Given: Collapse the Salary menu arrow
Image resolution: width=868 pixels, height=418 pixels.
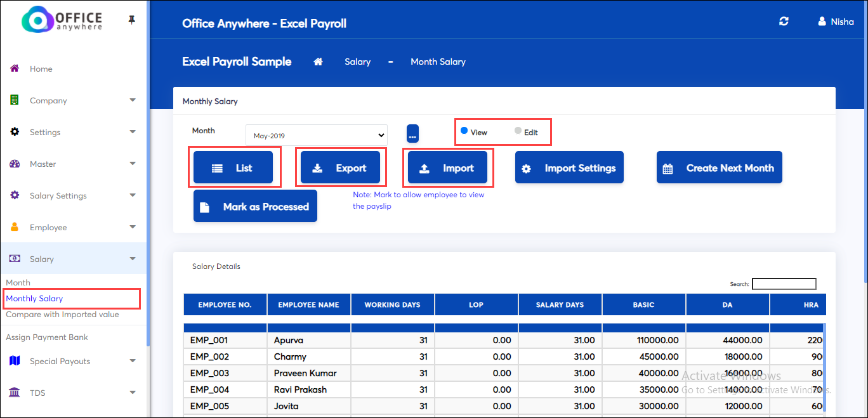Looking at the screenshot, I should (133, 259).
